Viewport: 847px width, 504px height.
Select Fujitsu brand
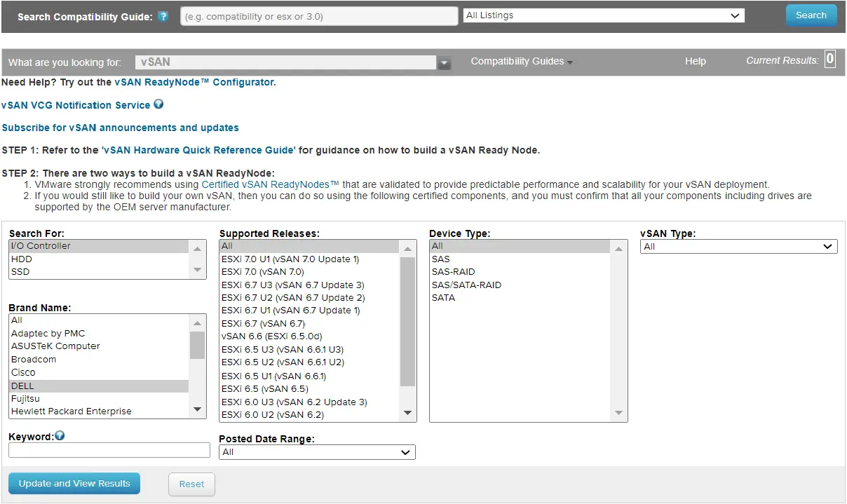coord(99,398)
